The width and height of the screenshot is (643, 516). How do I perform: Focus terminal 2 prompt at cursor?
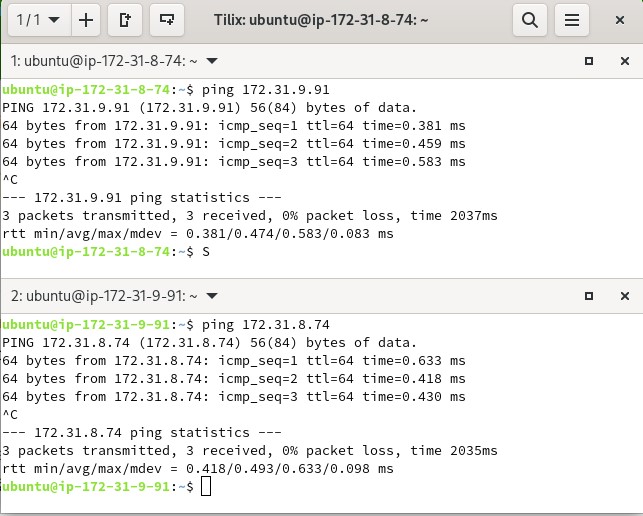(206, 486)
